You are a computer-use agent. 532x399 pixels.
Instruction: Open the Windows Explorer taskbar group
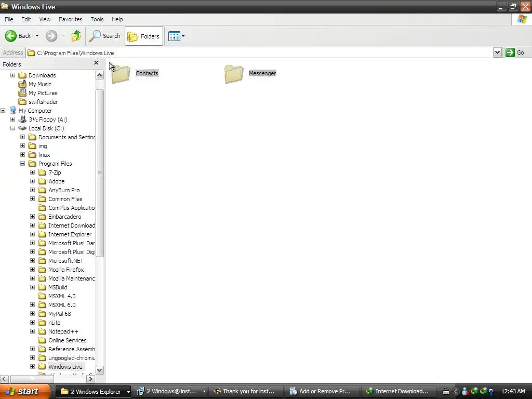(93, 391)
